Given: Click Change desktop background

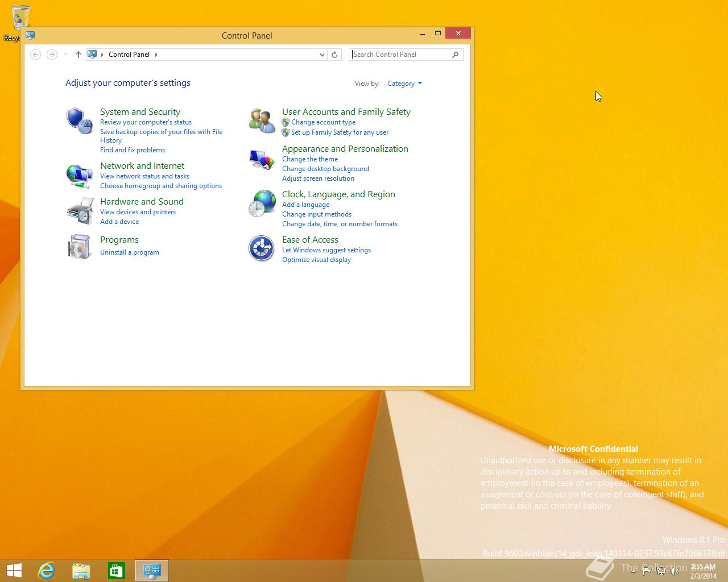Looking at the screenshot, I should (x=325, y=169).
